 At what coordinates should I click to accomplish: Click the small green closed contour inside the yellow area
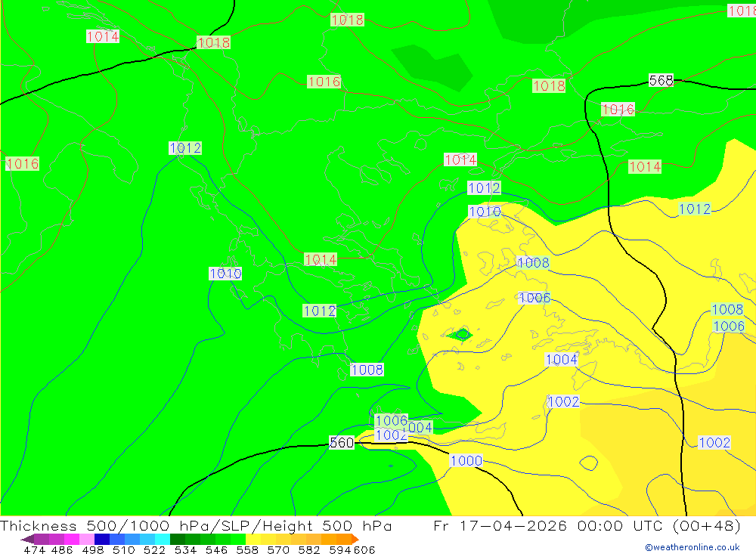(461, 334)
